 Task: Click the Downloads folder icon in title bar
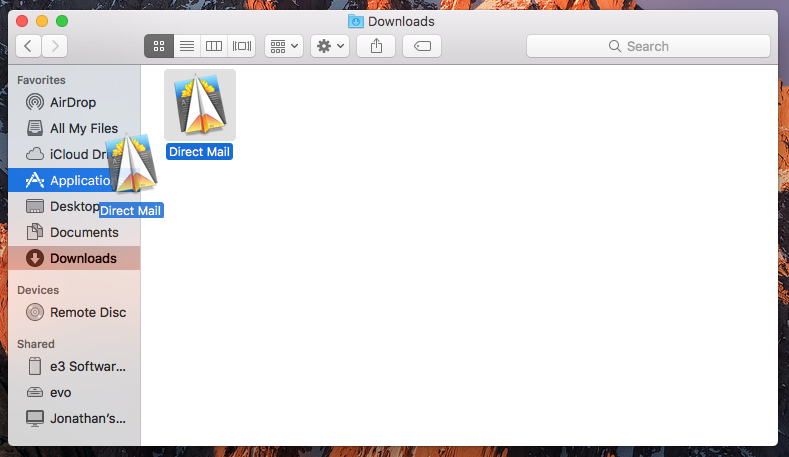356,21
